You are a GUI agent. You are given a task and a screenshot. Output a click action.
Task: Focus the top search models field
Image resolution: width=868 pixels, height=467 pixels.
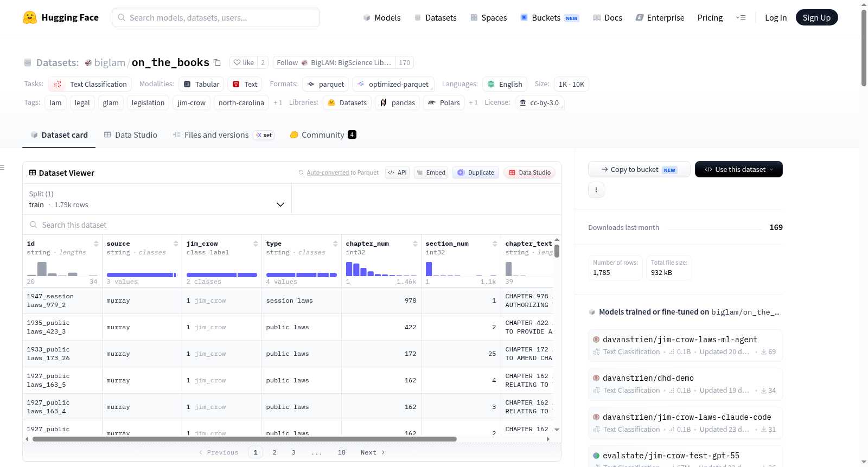coord(216,17)
